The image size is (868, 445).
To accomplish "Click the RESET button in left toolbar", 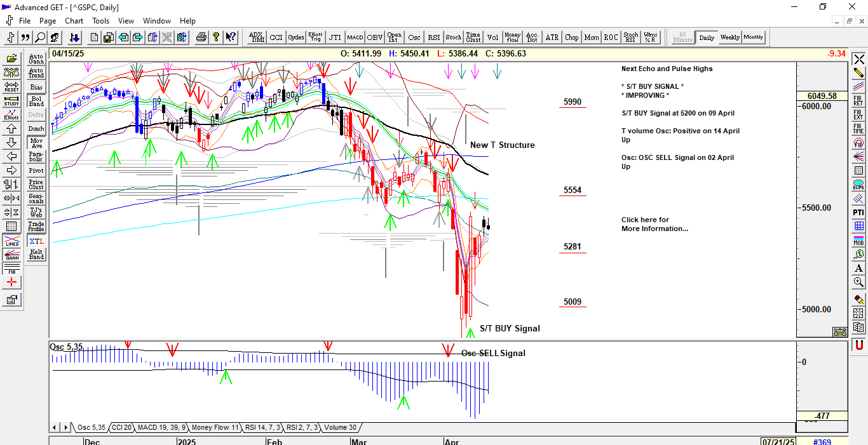I will click(11, 86).
